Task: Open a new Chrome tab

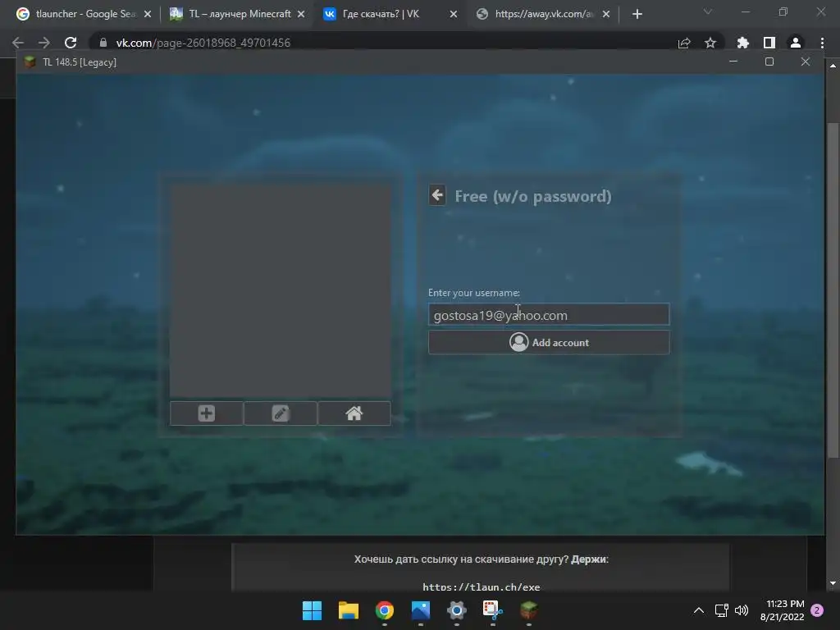Action: (637, 14)
